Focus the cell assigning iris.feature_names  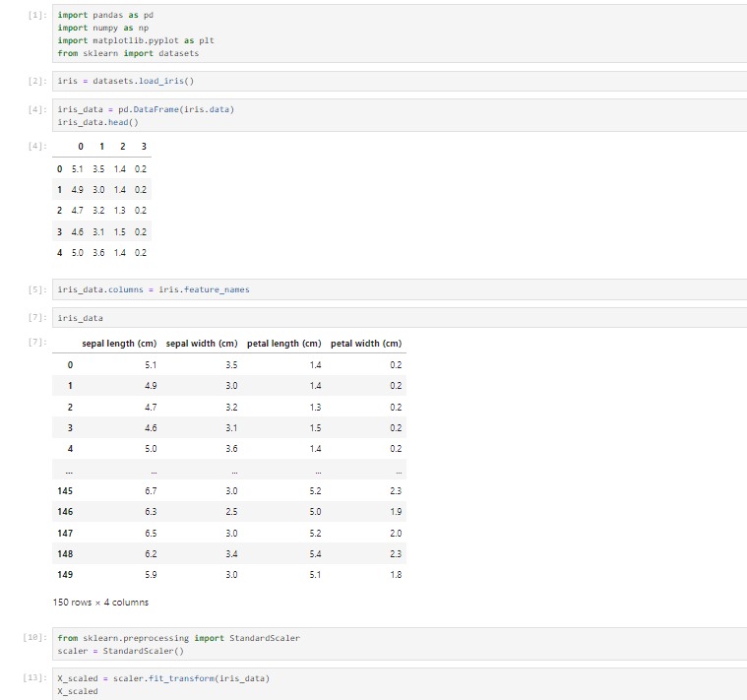(x=400, y=289)
